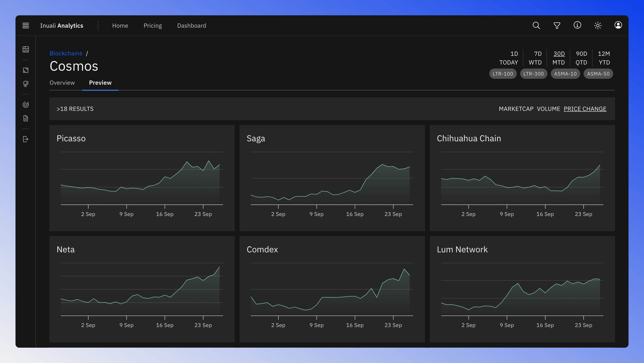Click 16 Sep tick on Saga chart
The width and height of the screenshot is (644, 363).
355,214
